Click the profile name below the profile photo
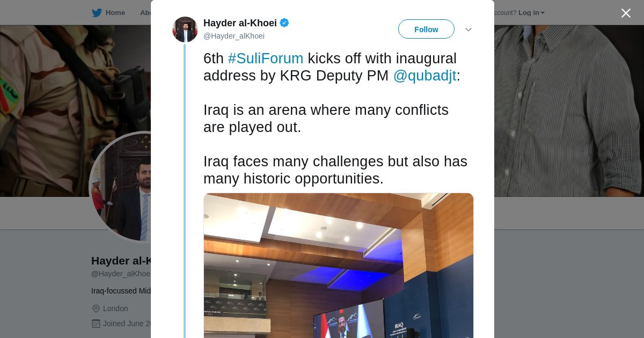644x338 pixels. (120, 261)
